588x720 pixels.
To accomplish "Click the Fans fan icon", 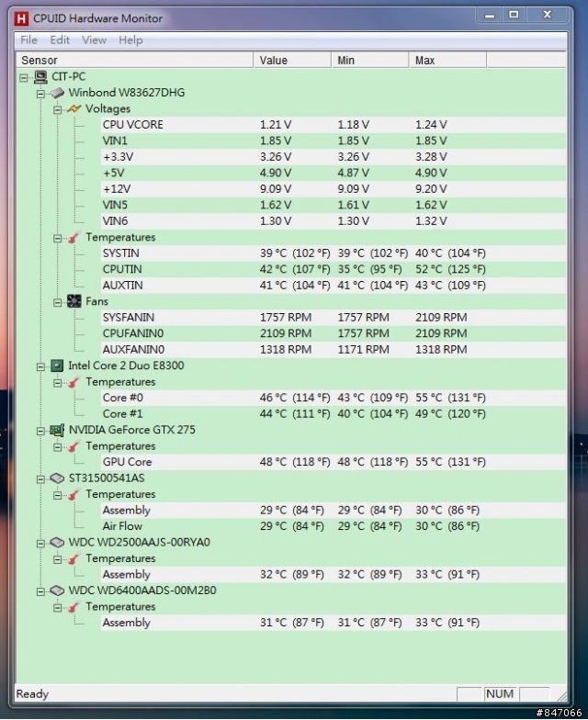I will click(x=73, y=301).
